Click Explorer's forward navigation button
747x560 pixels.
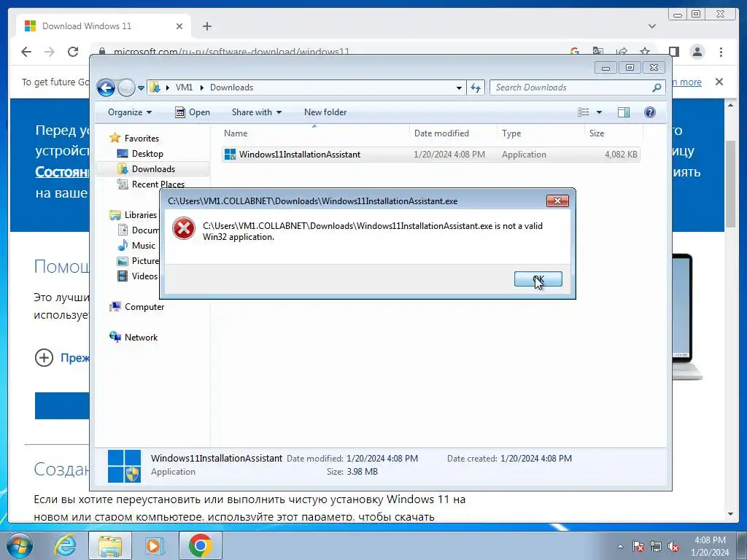point(126,87)
